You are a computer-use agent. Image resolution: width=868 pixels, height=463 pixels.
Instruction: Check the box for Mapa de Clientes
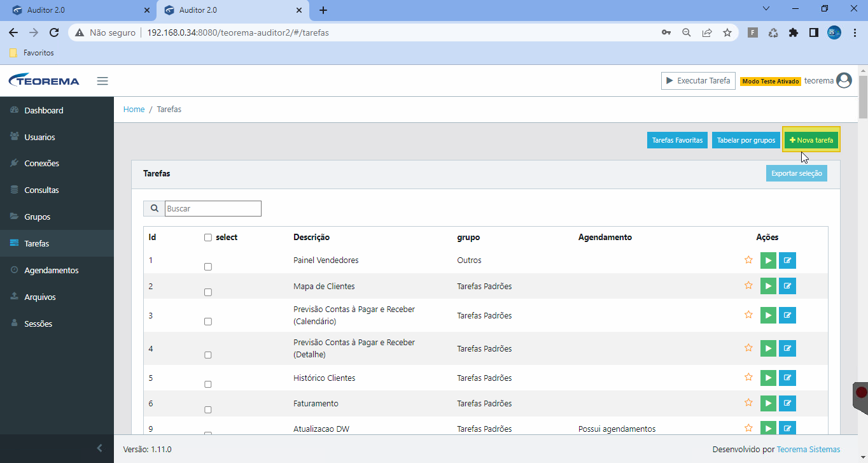pyautogui.click(x=208, y=292)
